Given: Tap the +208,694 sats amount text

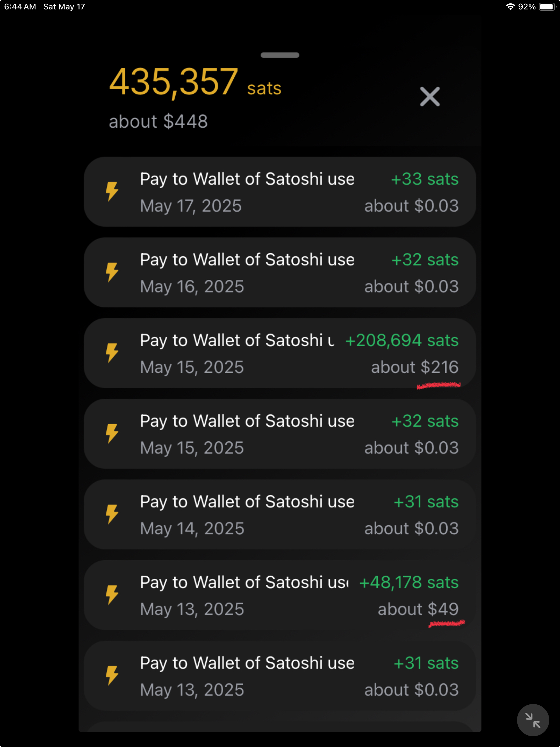Looking at the screenshot, I should pos(402,340).
